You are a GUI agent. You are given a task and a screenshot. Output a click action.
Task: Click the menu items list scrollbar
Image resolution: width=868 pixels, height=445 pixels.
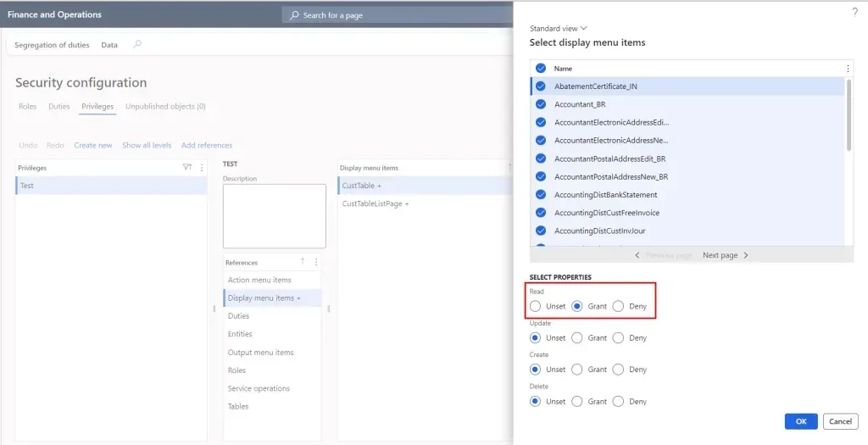[849, 115]
